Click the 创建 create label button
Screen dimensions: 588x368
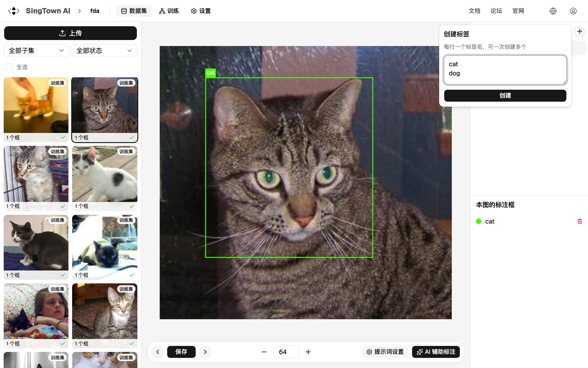tap(505, 95)
